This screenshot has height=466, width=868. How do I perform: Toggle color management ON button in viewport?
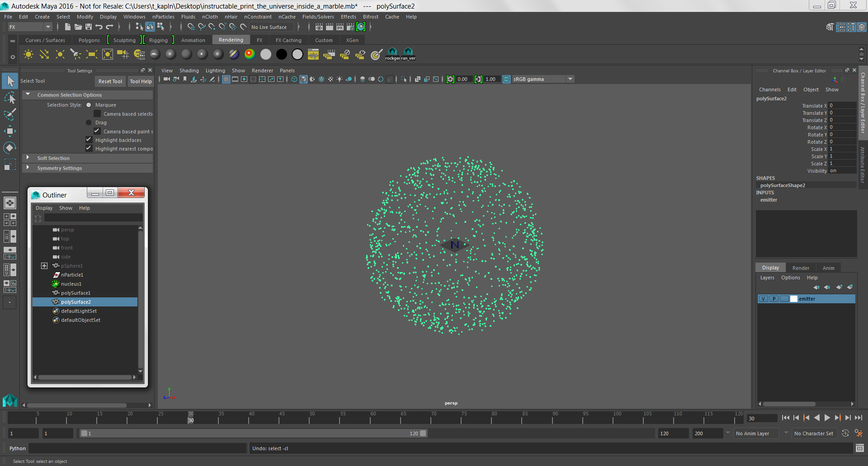506,79
